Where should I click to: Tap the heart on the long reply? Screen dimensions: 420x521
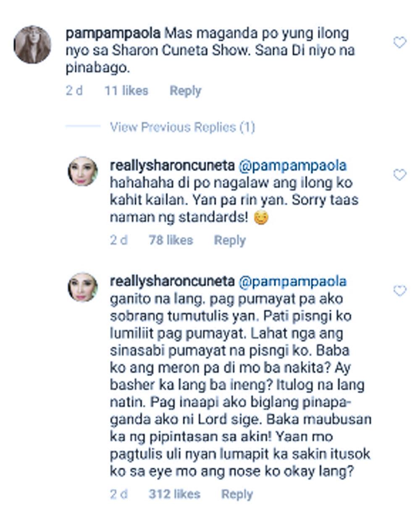pos(399,291)
